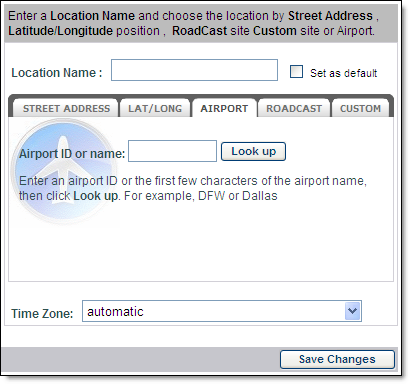
Task: Click the bold 'Look up' in help text
Action: pos(95,196)
